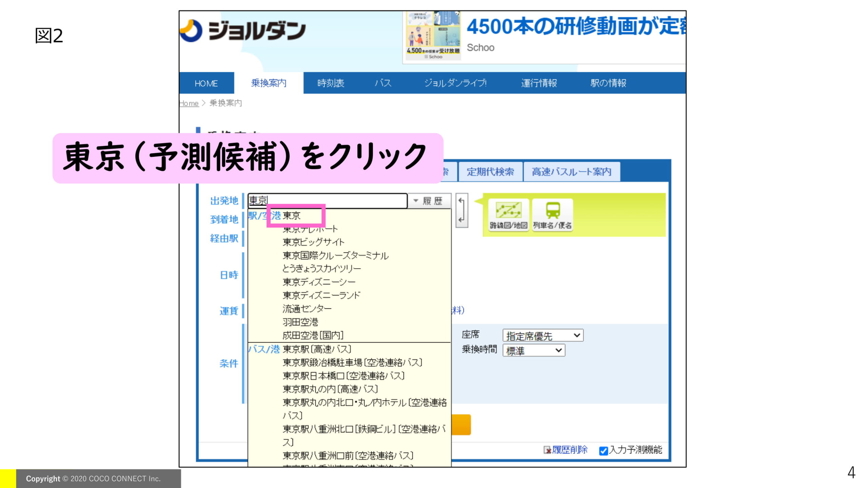
Task: Select suggestion 東京駅鍛冶橋駐車場[空港連絡バス]
Action: tap(352, 363)
